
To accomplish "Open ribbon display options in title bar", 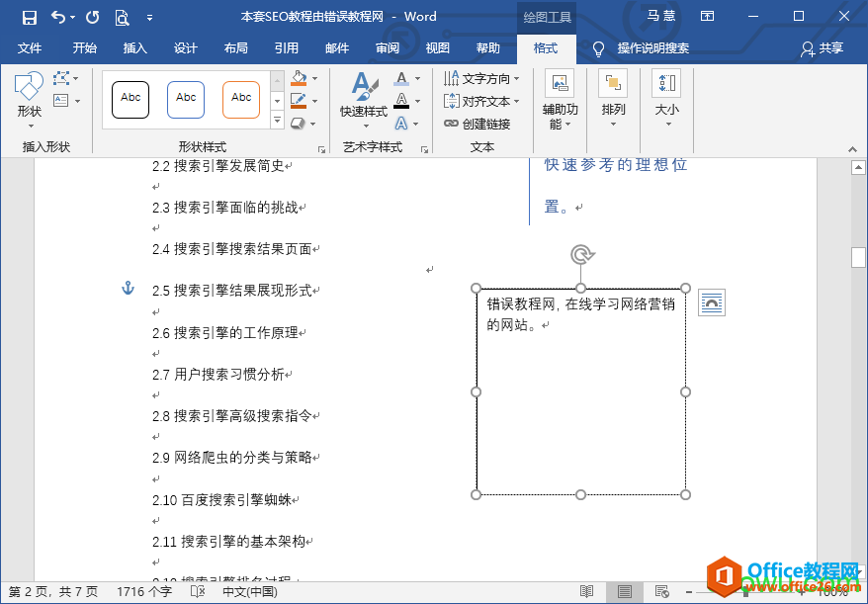I will 707,16.
